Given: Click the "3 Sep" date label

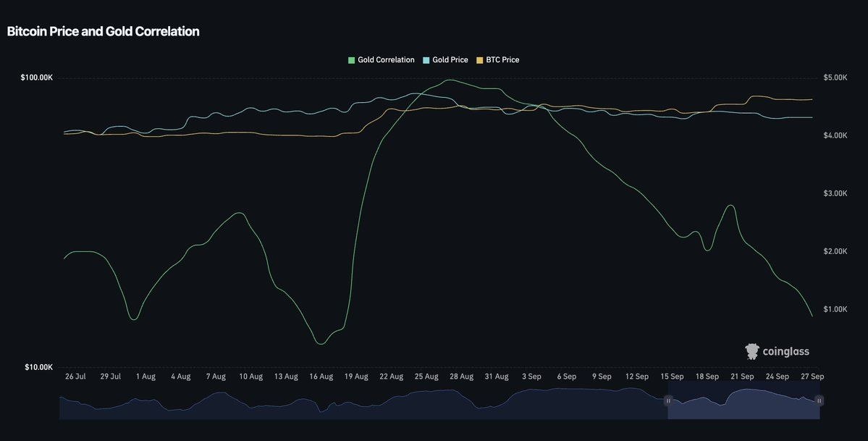Looking at the screenshot, I should 531,377.
